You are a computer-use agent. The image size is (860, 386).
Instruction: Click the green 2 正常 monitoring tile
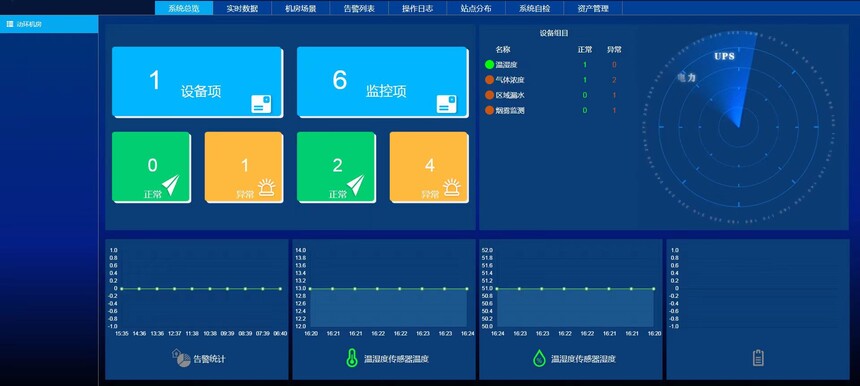pos(336,167)
